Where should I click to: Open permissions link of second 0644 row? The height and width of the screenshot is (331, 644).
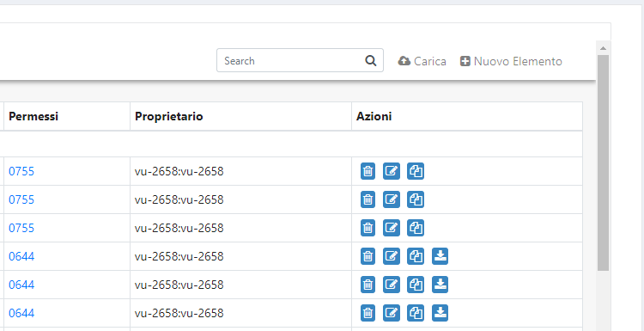coord(21,285)
